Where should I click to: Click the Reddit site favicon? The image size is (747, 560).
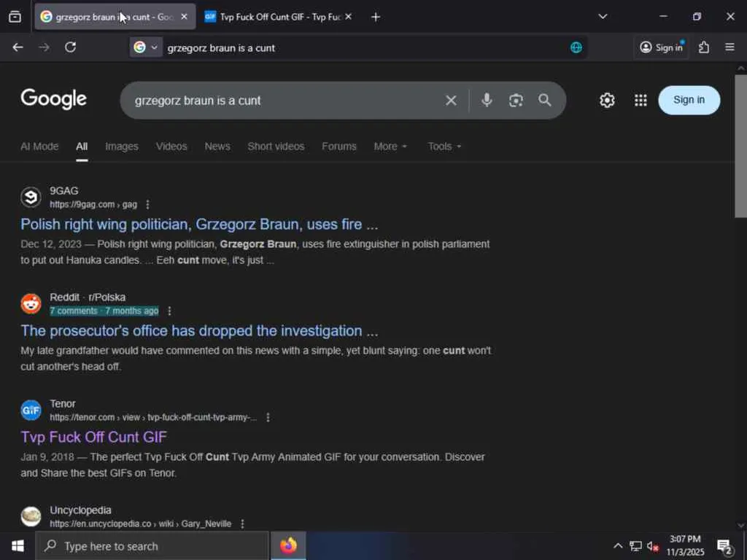(x=31, y=304)
